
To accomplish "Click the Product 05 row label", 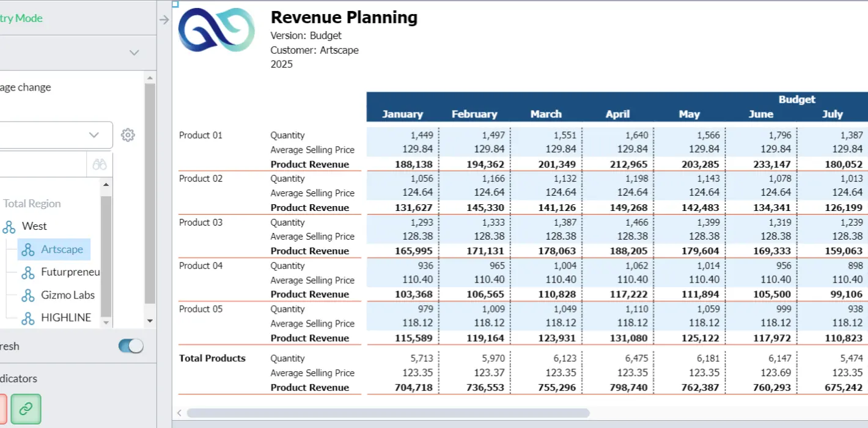I will 200,309.
